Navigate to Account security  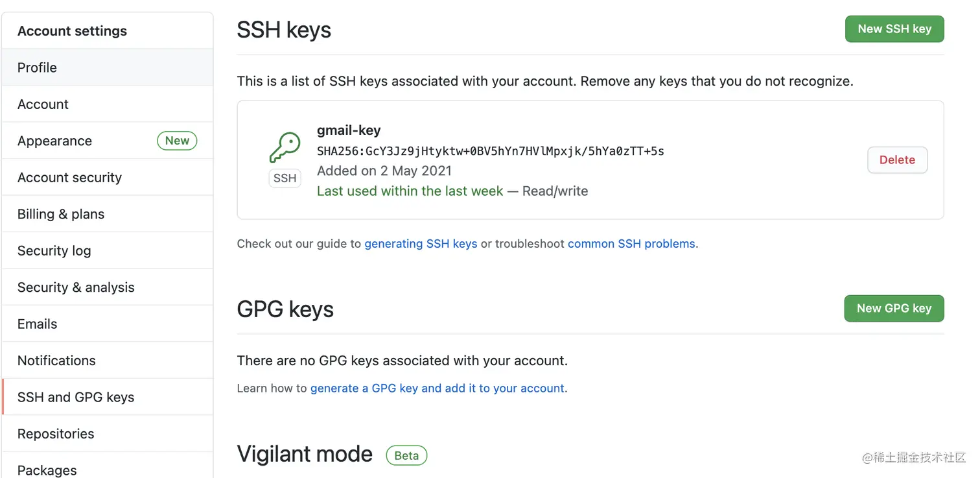pyautogui.click(x=70, y=178)
